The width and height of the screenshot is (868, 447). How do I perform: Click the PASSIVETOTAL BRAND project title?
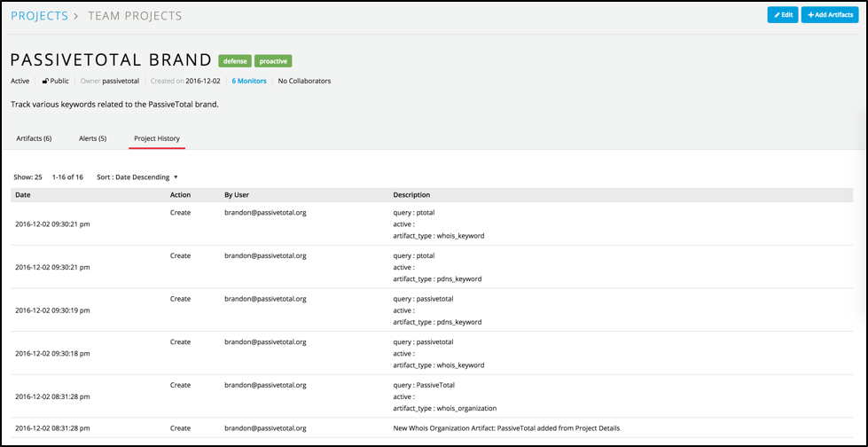[111, 60]
